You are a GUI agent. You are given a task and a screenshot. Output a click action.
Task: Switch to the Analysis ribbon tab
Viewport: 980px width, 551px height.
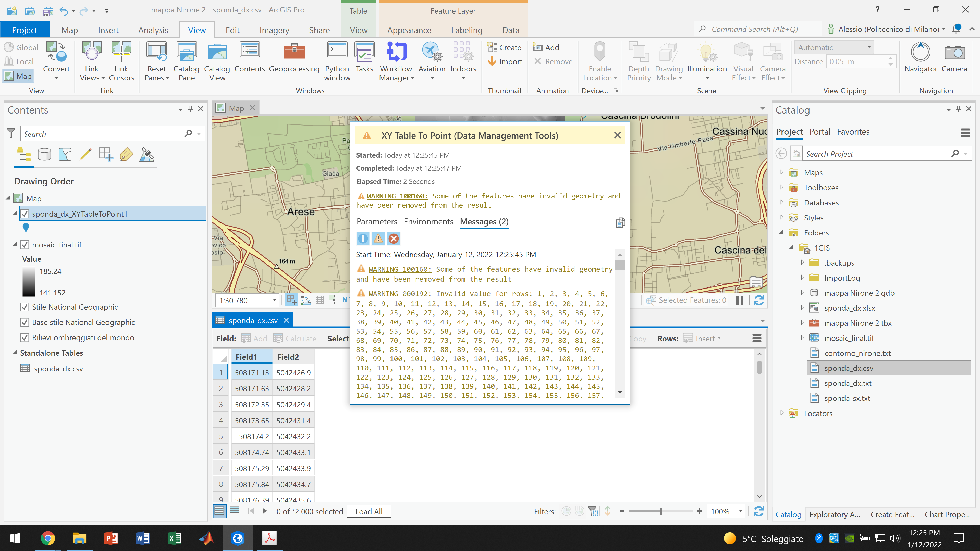click(x=153, y=30)
